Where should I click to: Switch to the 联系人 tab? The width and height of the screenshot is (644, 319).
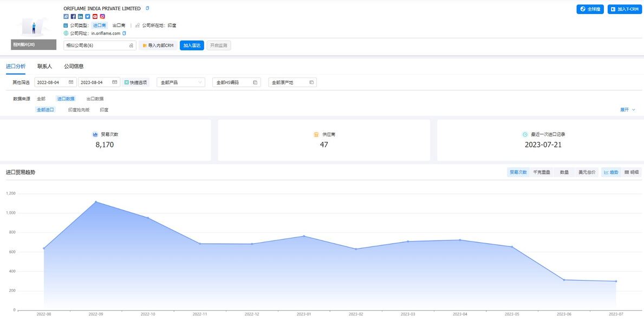click(44, 66)
